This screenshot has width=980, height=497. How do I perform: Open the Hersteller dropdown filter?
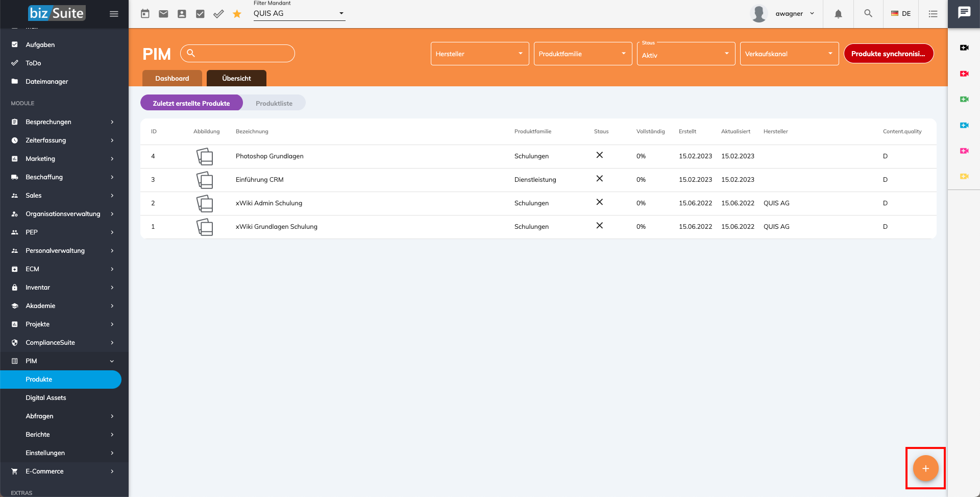(480, 54)
